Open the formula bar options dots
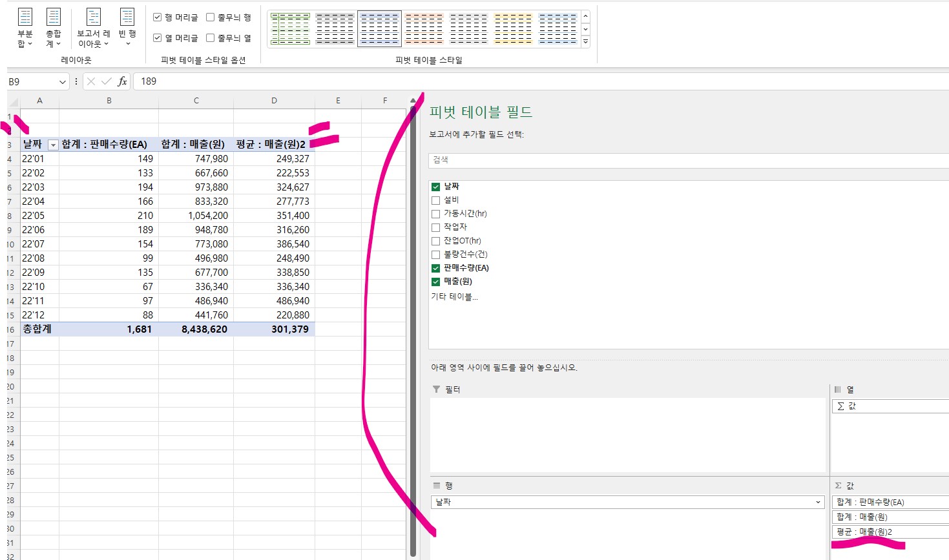The width and height of the screenshot is (949, 560). tap(76, 81)
